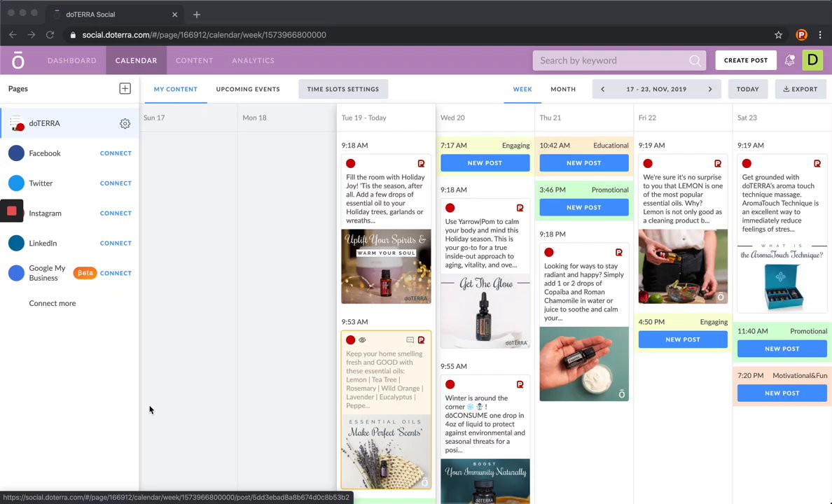Open doTERRA page settings gear
The height and width of the screenshot is (504, 832).
(125, 124)
